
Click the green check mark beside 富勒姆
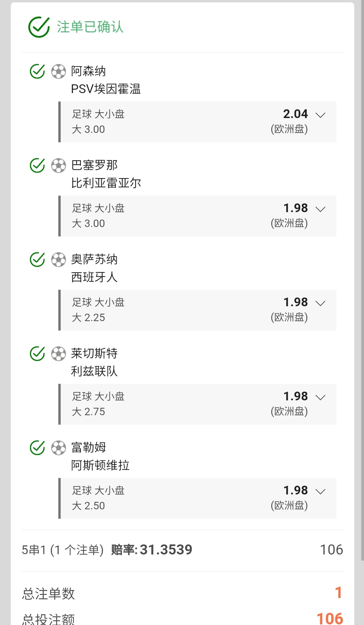click(37, 448)
